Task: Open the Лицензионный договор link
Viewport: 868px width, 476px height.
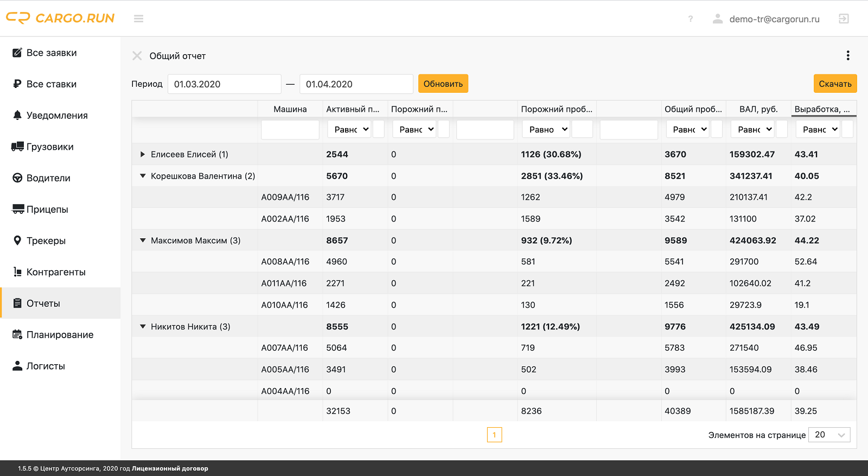Action: point(170,468)
